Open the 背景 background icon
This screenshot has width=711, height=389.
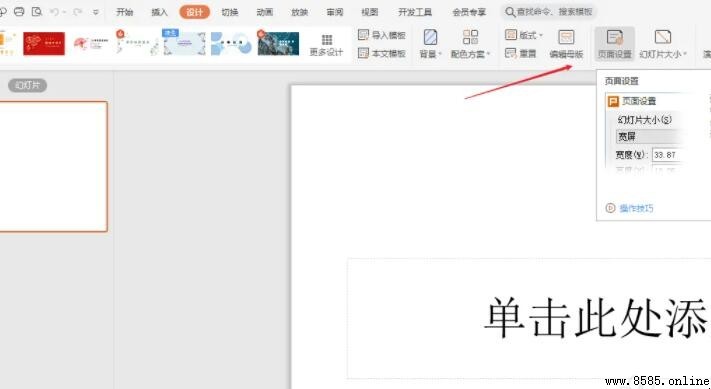[x=430, y=37]
